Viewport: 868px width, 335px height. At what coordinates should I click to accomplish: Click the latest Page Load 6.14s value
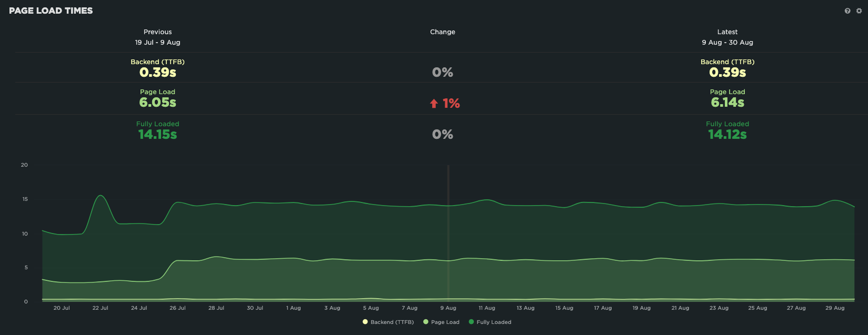click(x=727, y=103)
